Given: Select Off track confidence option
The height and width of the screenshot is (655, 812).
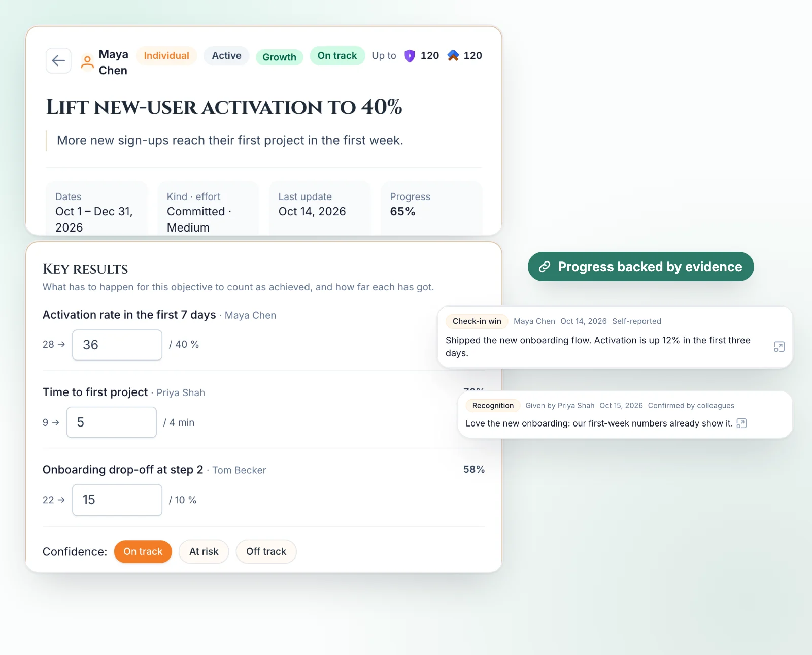Looking at the screenshot, I should click(x=266, y=552).
